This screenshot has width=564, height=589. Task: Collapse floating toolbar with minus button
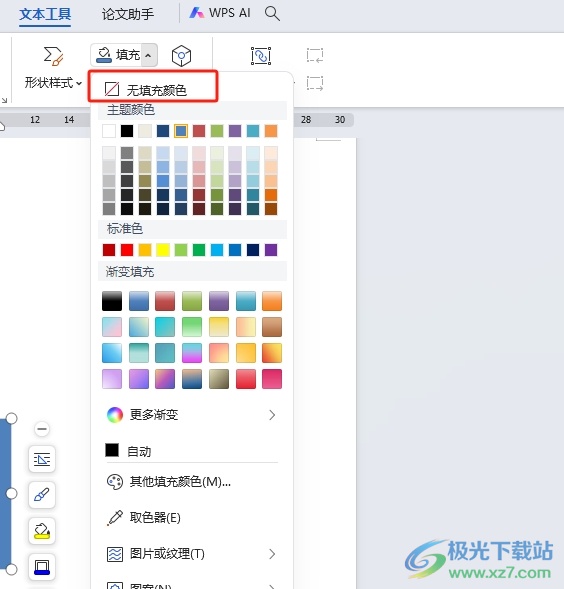42,429
